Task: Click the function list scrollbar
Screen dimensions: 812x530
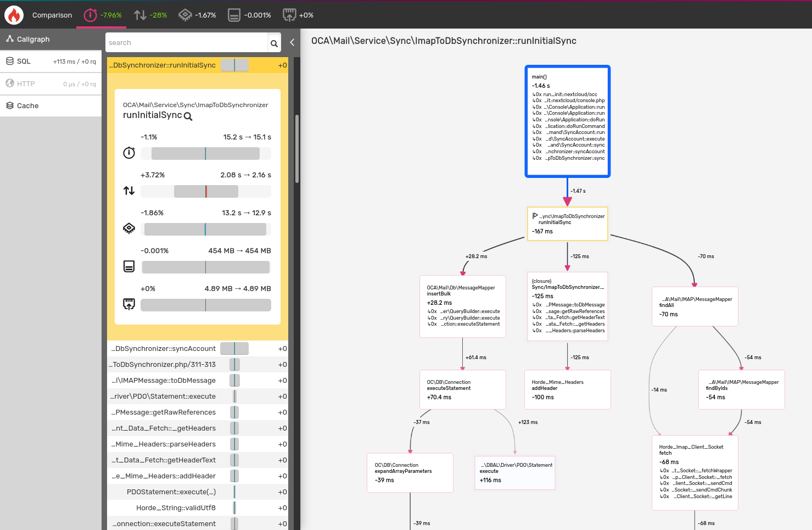Action: [x=297, y=148]
